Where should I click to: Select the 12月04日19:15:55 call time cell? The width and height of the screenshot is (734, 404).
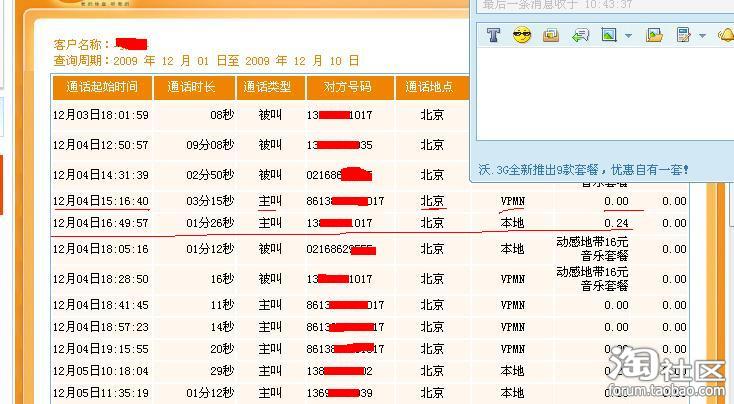click(101, 349)
